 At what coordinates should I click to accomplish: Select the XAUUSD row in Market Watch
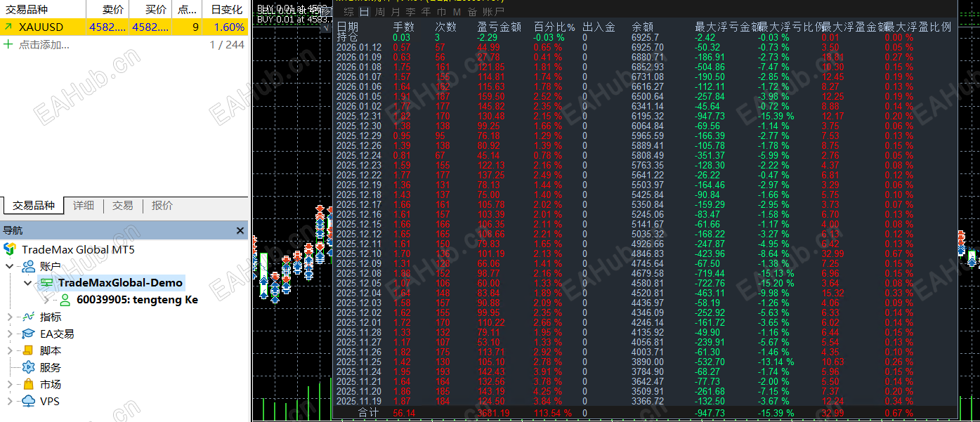pos(42,25)
